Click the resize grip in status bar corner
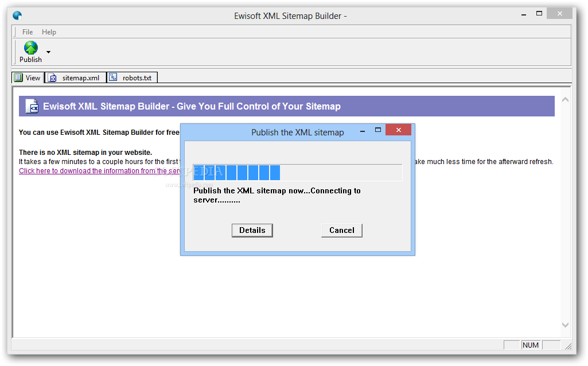588x366 pixels. point(568,346)
